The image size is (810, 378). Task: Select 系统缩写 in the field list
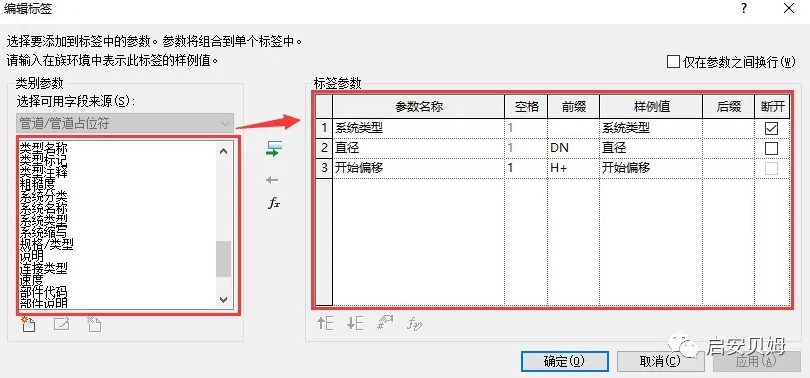tap(44, 232)
